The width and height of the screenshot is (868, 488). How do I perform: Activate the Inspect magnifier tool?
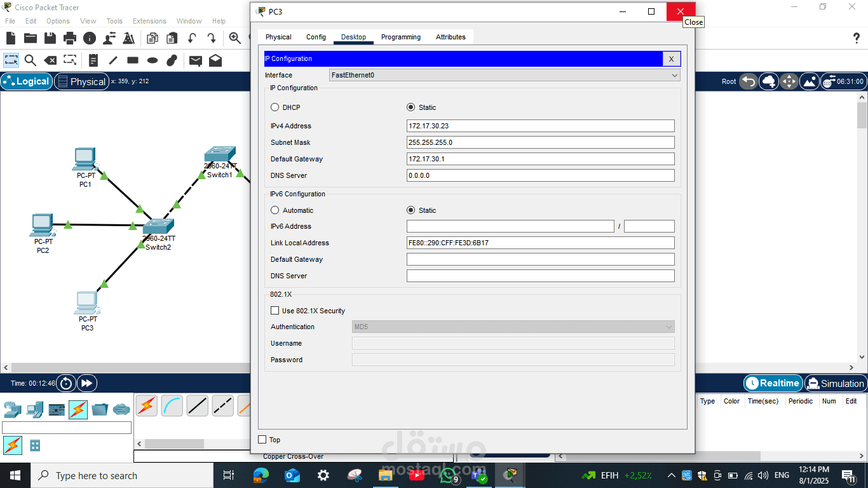pos(31,60)
